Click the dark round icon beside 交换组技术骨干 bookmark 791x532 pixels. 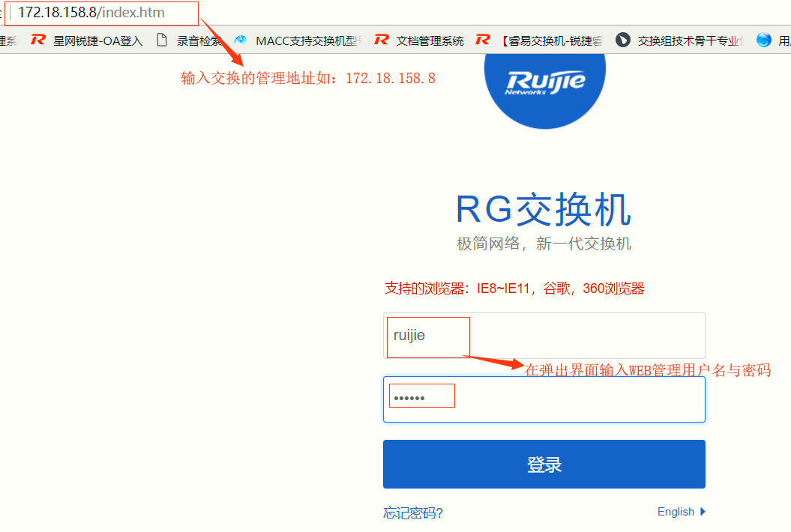click(x=623, y=40)
